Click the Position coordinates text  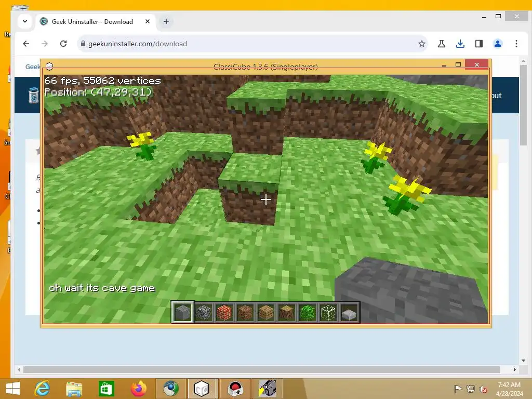point(98,92)
